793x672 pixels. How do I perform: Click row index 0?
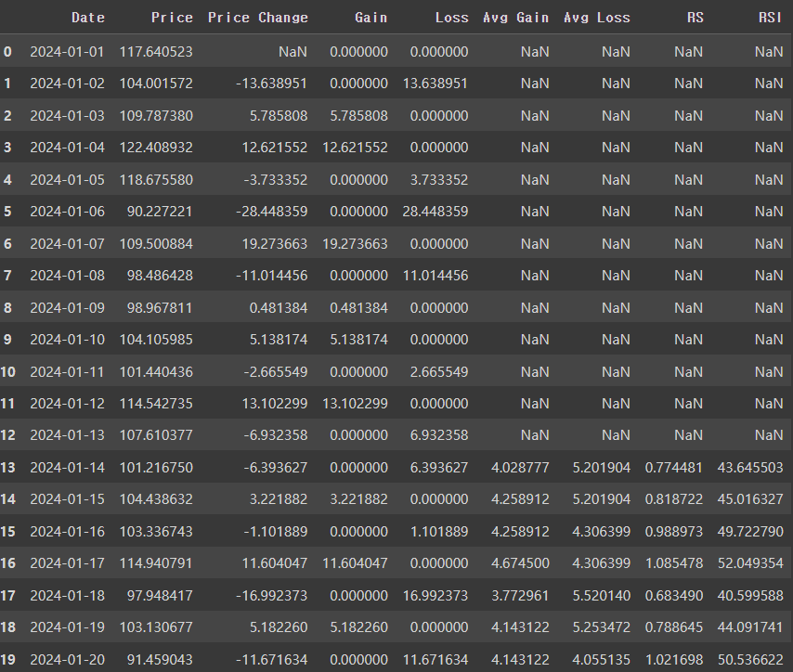pyautogui.click(x=7, y=52)
